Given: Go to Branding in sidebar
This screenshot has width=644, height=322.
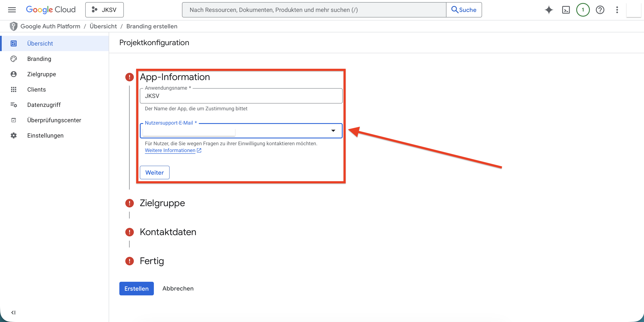Looking at the screenshot, I should click(x=39, y=59).
